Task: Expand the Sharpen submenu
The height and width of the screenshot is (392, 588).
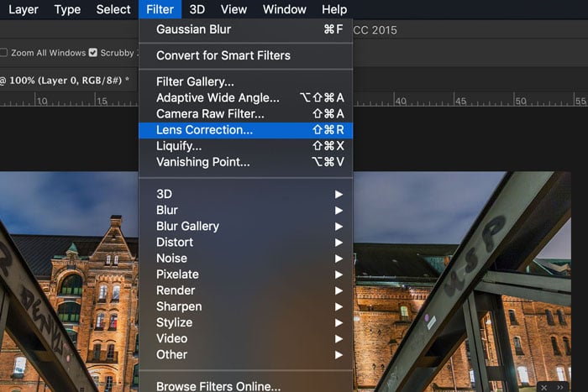Action: tap(245, 306)
